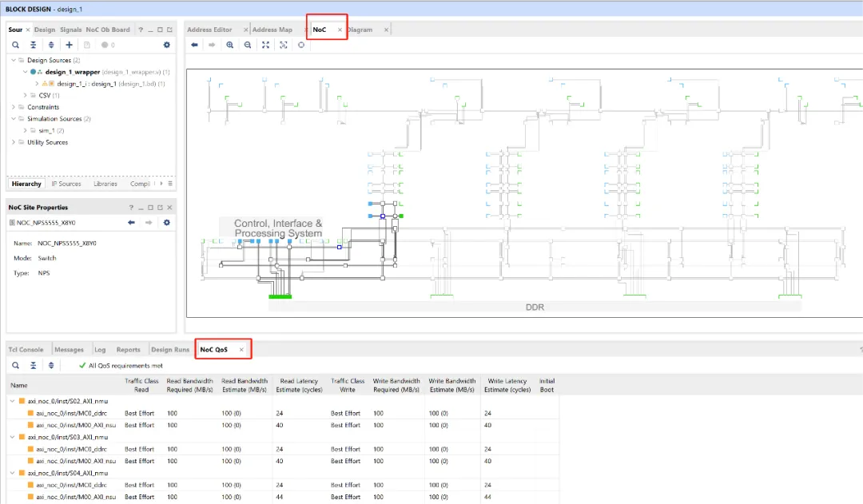Click search icon in NoC QoS panel
This screenshot has width=863, height=504.
[x=15, y=365]
